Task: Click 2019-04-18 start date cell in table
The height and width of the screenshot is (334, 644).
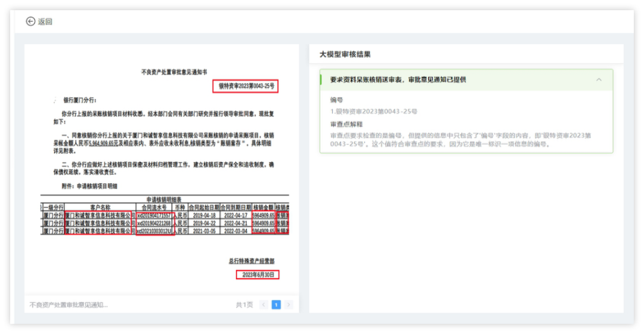Action: tap(203, 215)
